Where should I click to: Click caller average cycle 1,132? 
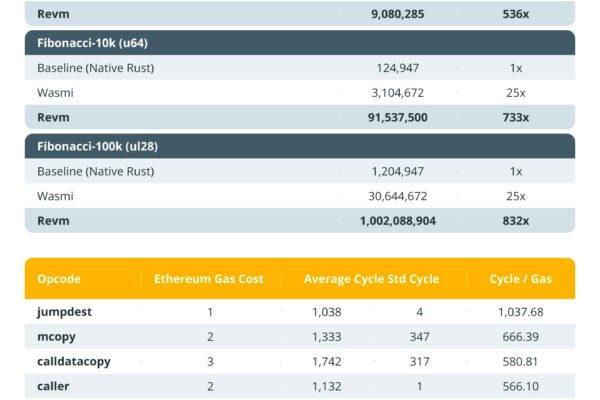[x=326, y=386]
